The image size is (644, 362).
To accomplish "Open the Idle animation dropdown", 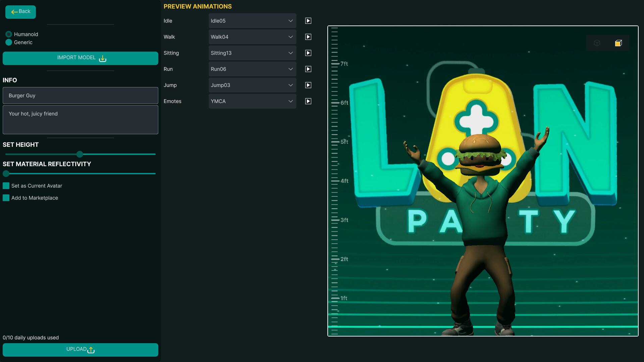I will [x=252, y=20].
